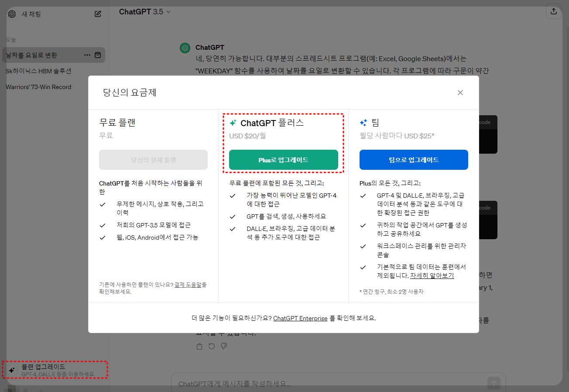Click 팀으로 업그레이드 button
The height and width of the screenshot is (392, 569).
[414, 160]
